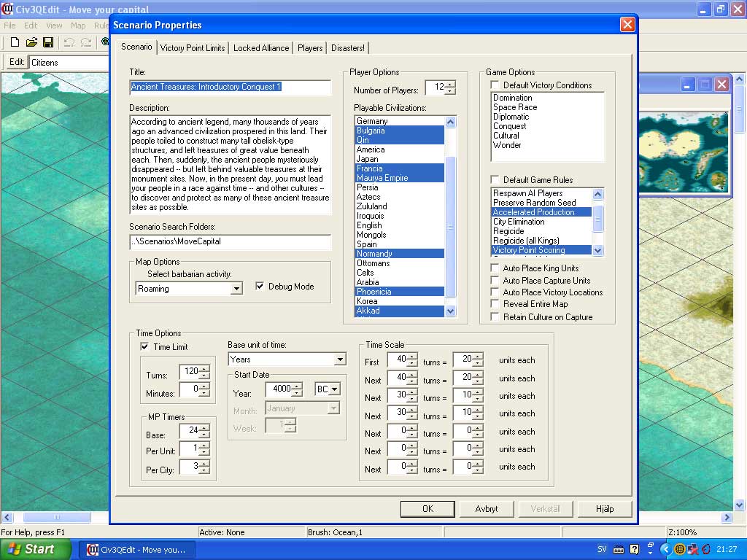The height and width of the screenshot is (560, 747).
Task: Click the SV language indicator
Action: pyautogui.click(x=602, y=550)
